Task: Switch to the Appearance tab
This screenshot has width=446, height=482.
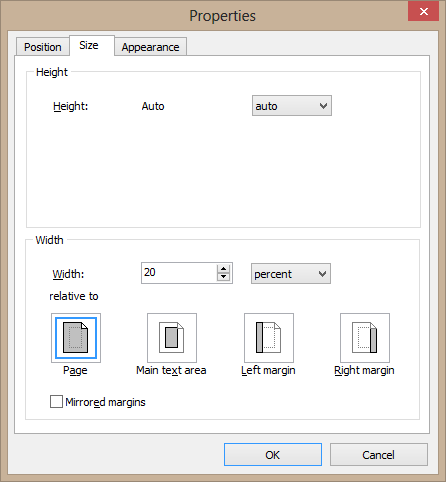Action: pyautogui.click(x=150, y=47)
